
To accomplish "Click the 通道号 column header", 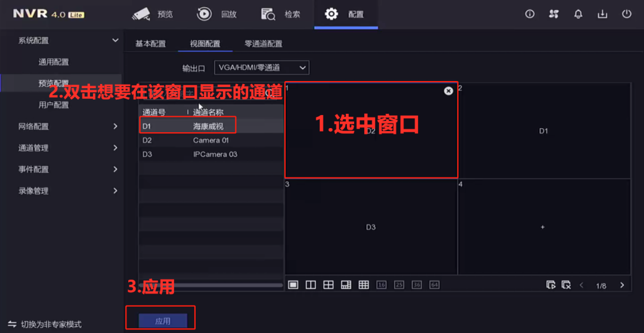I will [153, 112].
